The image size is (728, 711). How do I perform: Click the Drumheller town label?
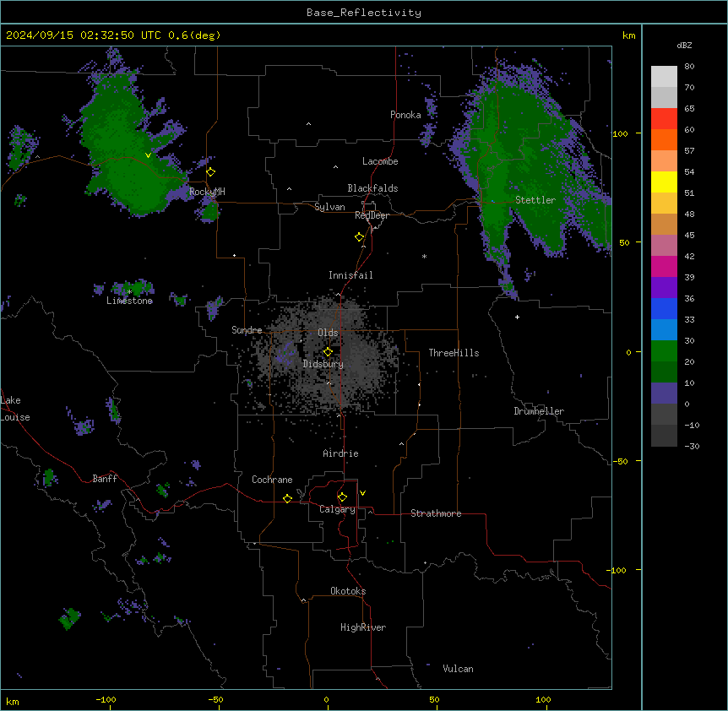tap(539, 411)
